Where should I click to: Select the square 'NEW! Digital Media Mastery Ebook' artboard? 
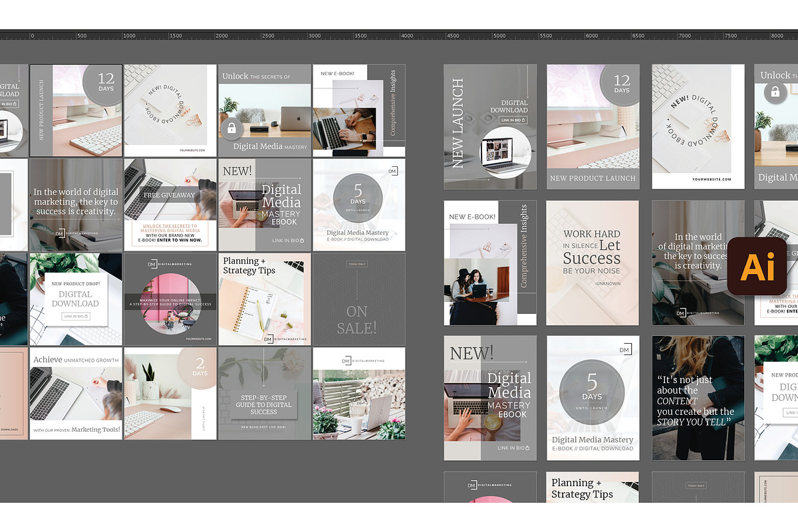pyautogui.click(x=265, y=205)
